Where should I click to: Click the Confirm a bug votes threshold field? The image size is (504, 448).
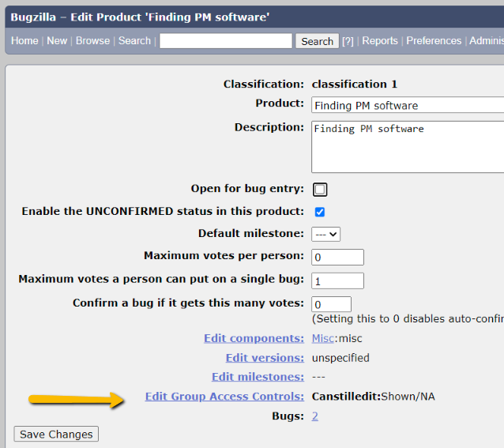[x=331, y=304]
